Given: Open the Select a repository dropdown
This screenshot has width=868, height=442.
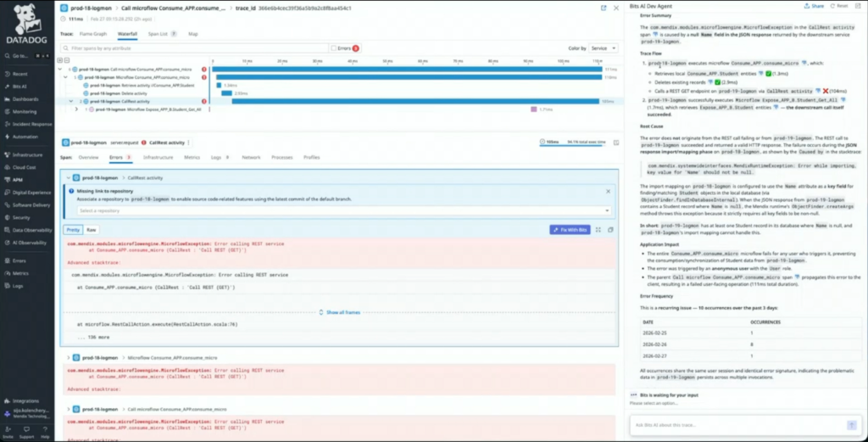Looking at the screenshot, I should pyautogui.click(x=343, y=210).
